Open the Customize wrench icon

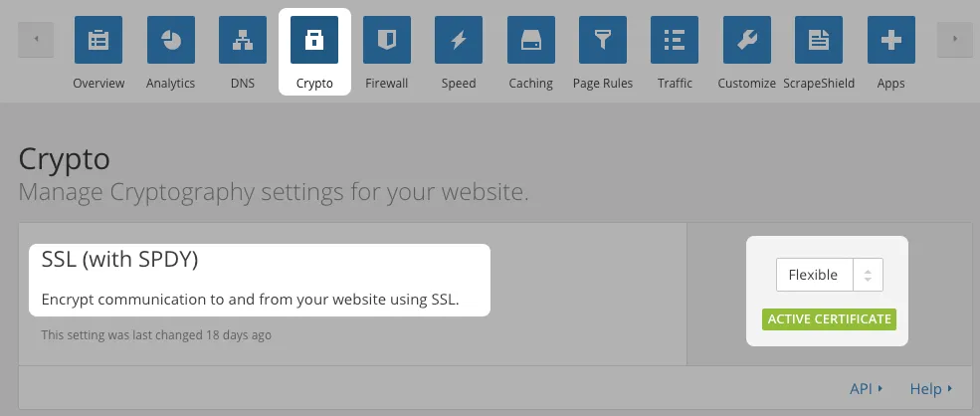(x=747, y=40)
